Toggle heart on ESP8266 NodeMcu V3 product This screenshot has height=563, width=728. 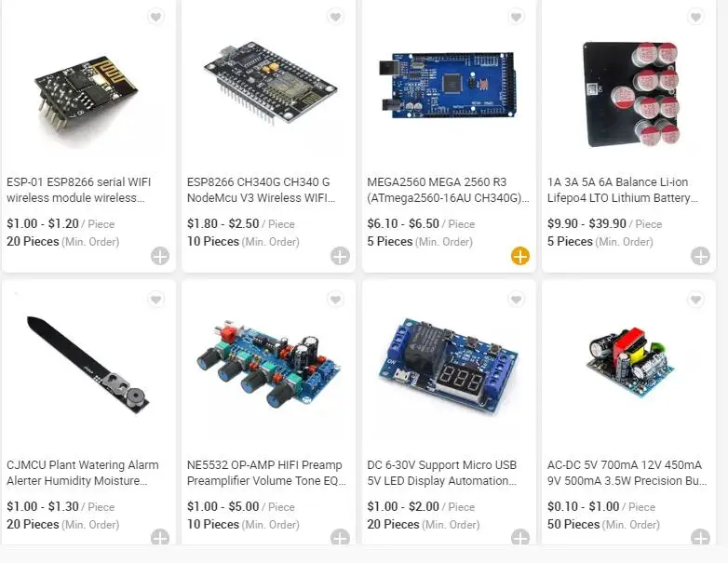pyautogui.click(x=336, y=17)
